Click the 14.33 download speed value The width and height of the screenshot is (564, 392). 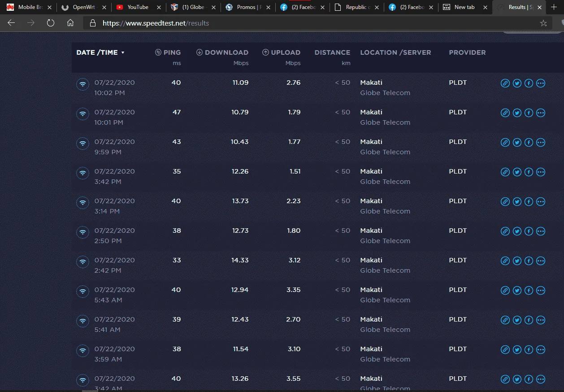point(240,260)
